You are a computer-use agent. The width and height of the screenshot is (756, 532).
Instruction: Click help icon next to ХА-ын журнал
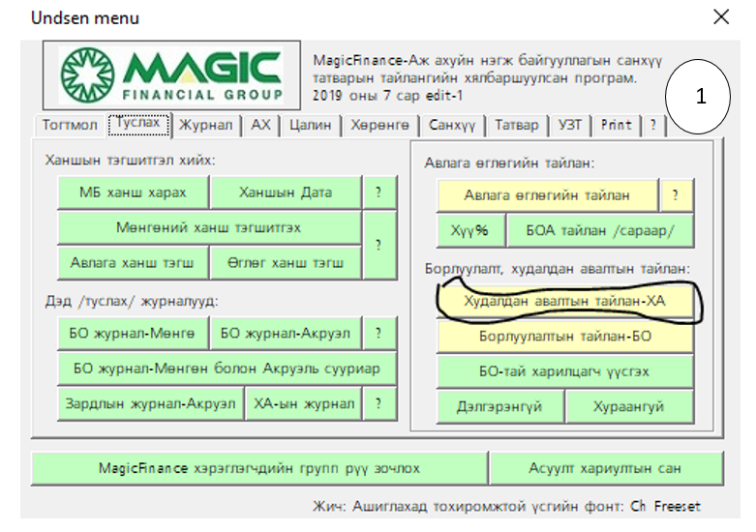(x=378, y=403)
